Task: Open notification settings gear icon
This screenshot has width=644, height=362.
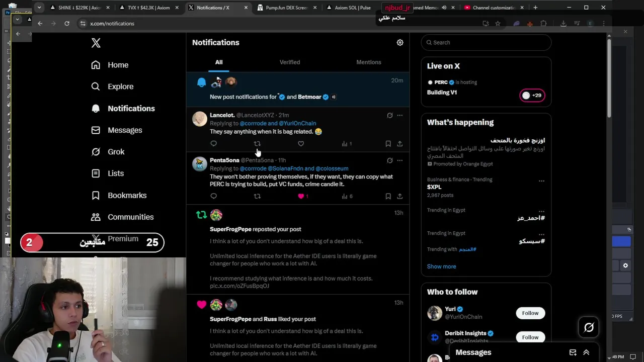Action: coord(400,43)
